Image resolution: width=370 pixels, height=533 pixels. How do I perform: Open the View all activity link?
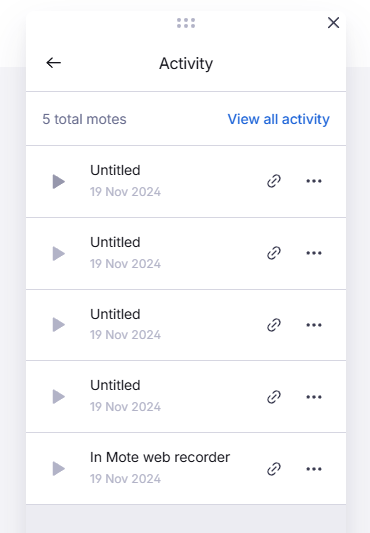click(279, 119)
